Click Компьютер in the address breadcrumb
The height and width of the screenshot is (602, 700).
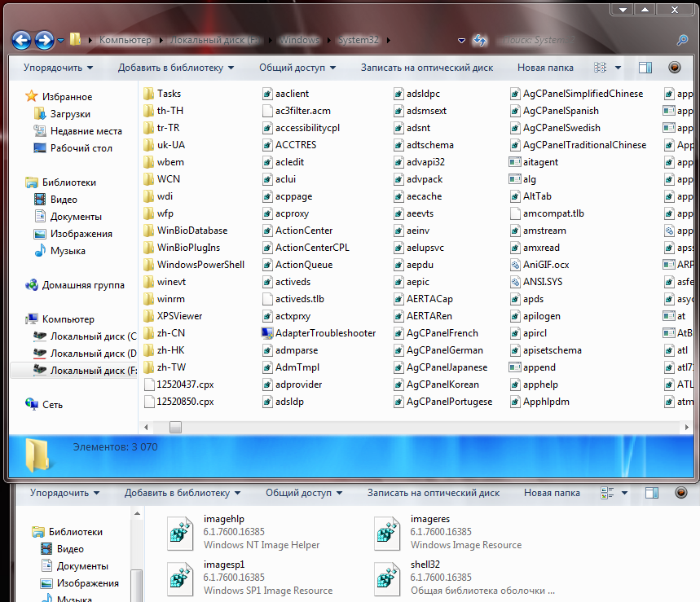(x=125, y=40)
